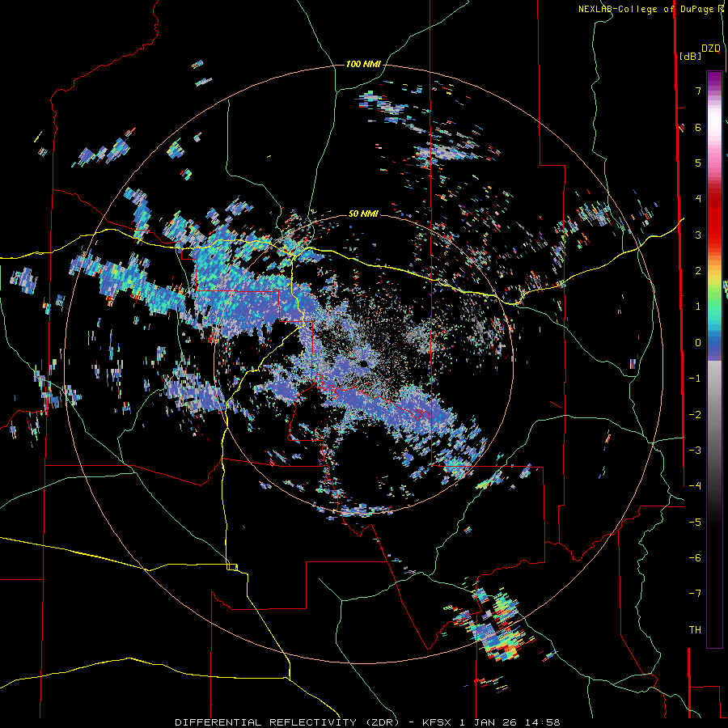Click the radar site black dot at center
The width and height of the screenshot is (728, 728).
click(x=363, y=363)
